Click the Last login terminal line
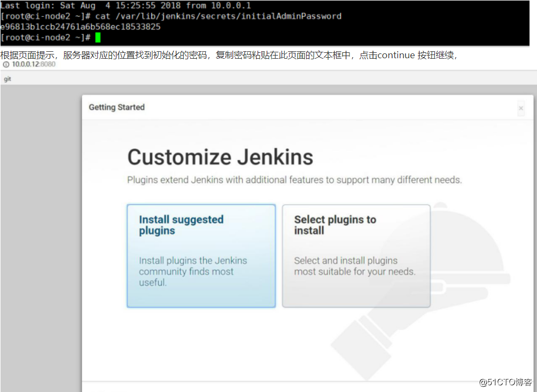The image size is (537, 392). [126, 5]
